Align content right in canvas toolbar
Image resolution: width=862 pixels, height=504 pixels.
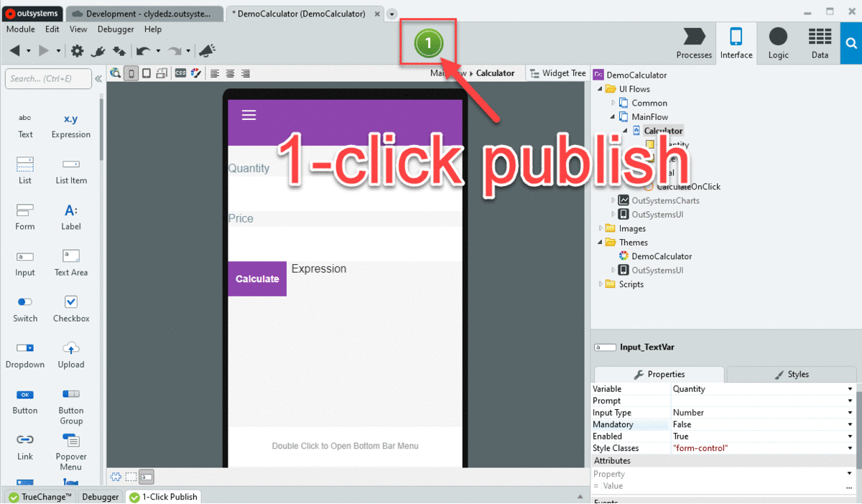coord(246,73)
